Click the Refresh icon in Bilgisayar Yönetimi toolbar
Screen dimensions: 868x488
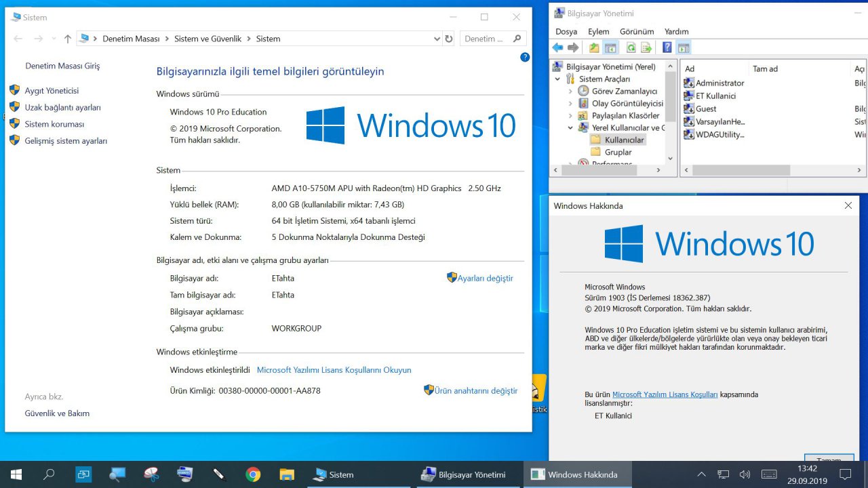631,47
